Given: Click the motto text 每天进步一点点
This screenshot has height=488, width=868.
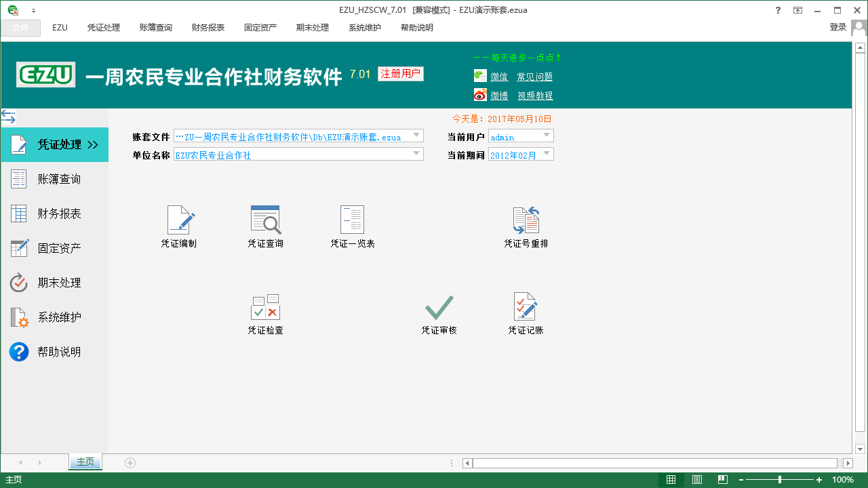Looking at the screenshot, I should pos(517,58).
